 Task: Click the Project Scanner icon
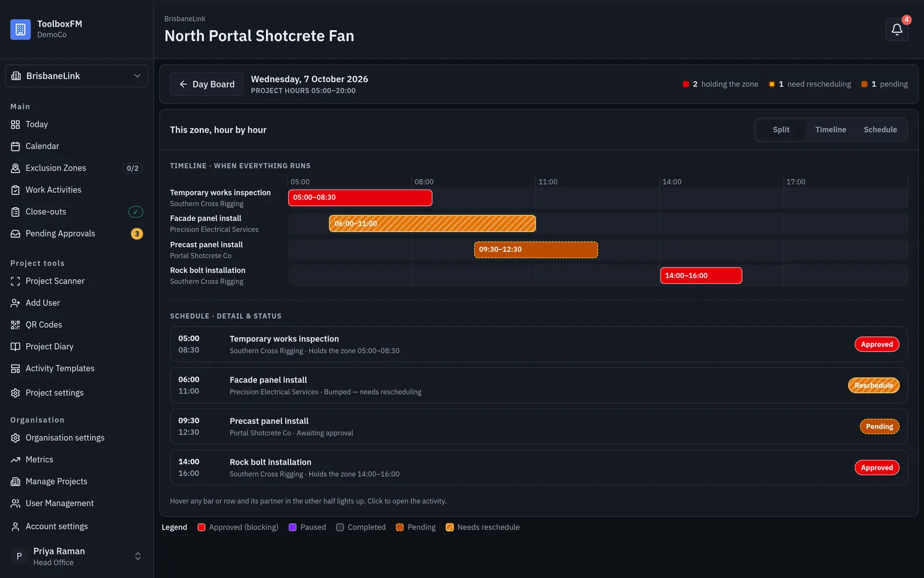(16, 281)
